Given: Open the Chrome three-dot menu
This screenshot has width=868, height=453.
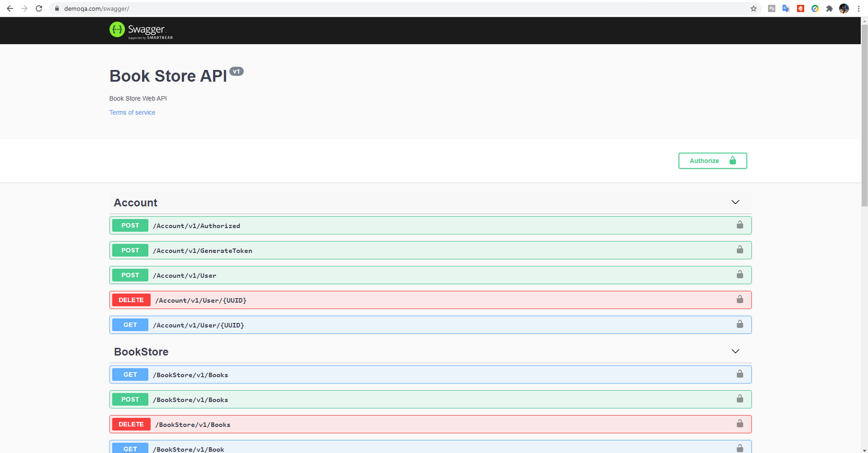Looking at the screenshot, I should coord(859,8).
